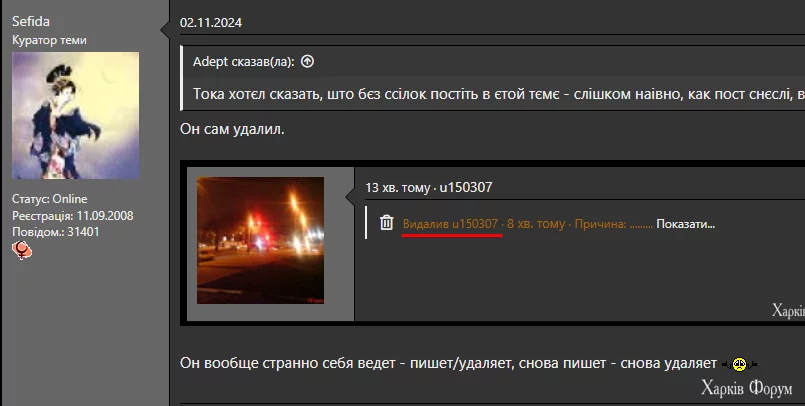Click username u150307 in embedded post header
Screen dimensions: 805x406
click(x=466, y=187)
